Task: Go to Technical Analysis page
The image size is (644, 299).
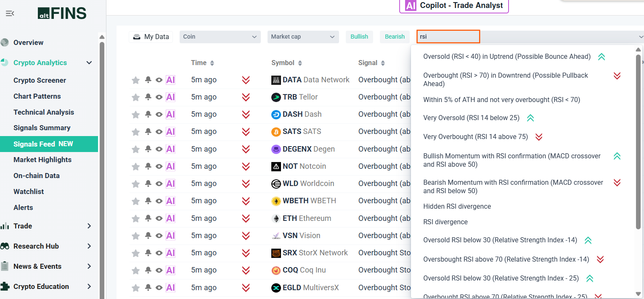Action: [44, 112]
